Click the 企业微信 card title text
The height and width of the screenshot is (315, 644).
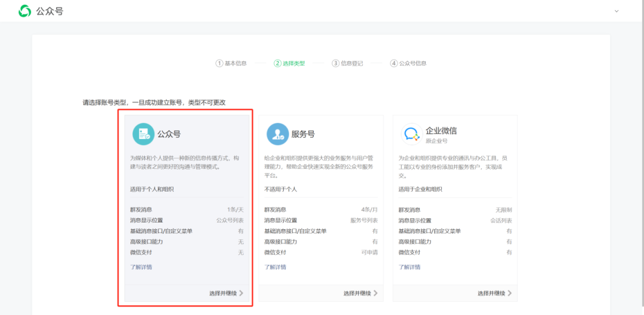[441, 131]
